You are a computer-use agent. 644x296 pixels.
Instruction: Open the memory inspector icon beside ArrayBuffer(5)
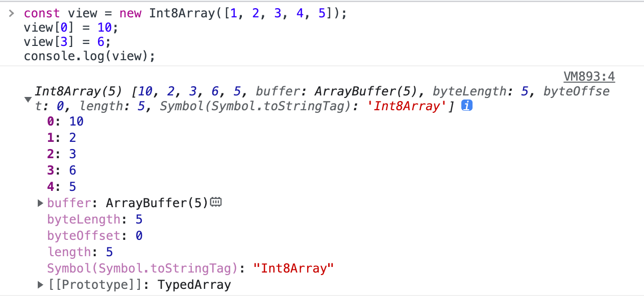(216, 203)
